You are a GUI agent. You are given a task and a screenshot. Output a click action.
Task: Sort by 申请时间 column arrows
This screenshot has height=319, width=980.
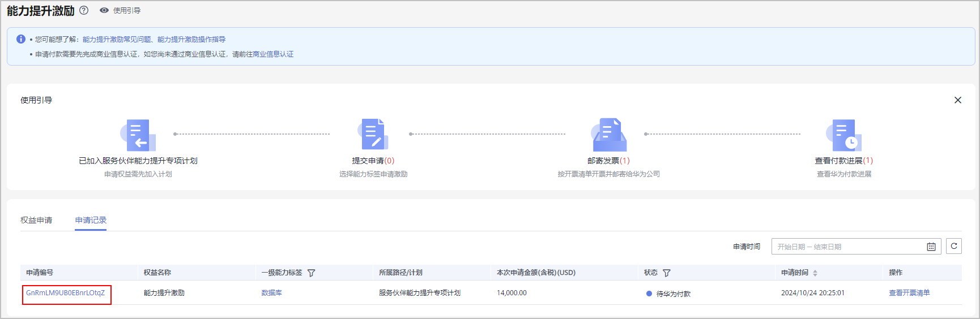(815, 273)
